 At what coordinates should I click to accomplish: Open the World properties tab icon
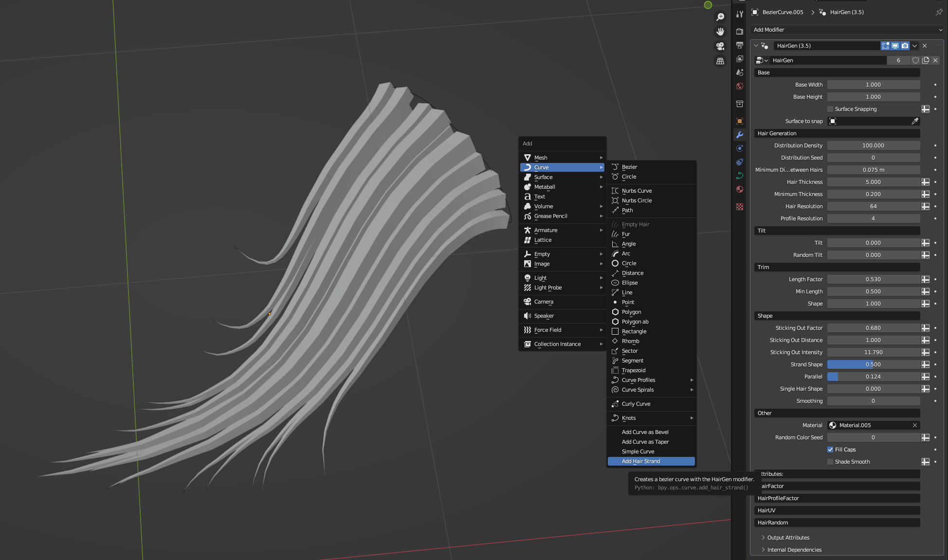pos(740,86)
